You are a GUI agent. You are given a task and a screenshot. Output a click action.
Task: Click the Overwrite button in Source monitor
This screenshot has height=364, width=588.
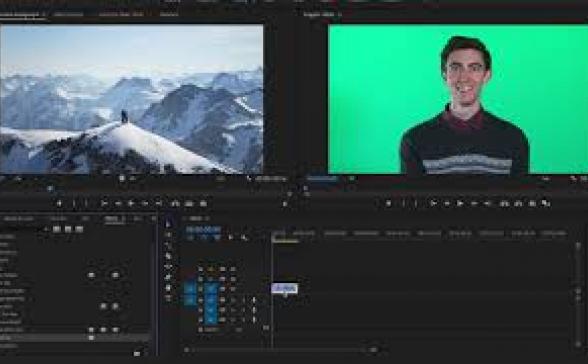click(x=189, y=204)
